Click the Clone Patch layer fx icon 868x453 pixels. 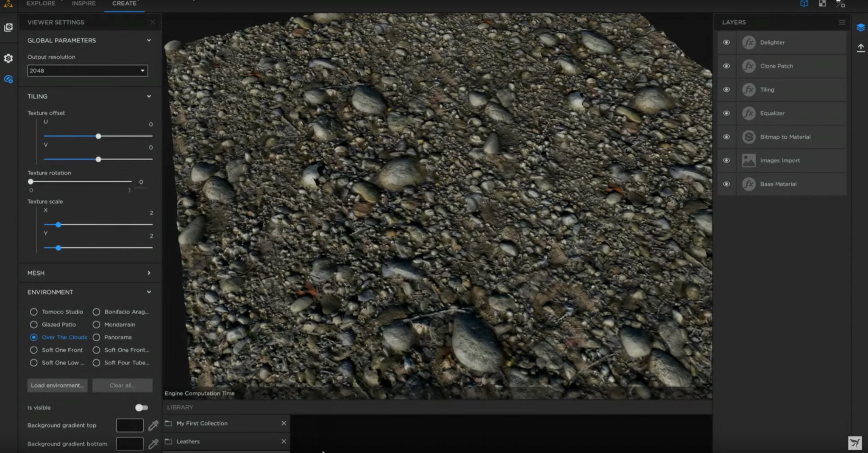pyautogui.click(x=748, y=66)
